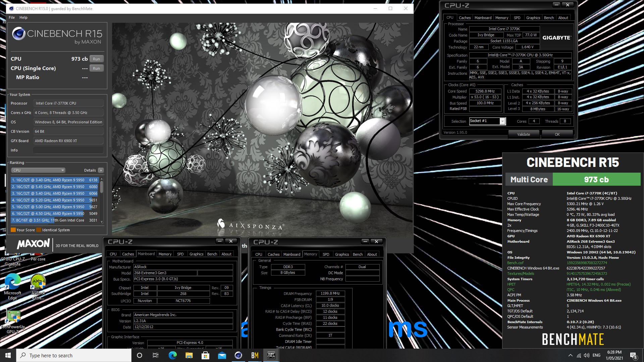The height and width of the screenshot is (362, 644).
Task: Click the orange Your Score legend swatch
Action: 13,230
